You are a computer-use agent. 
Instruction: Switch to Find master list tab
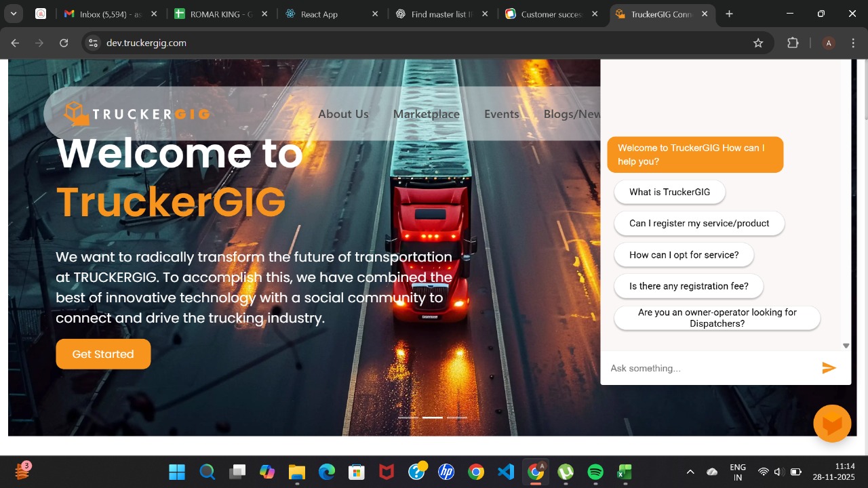coord(441,14)
